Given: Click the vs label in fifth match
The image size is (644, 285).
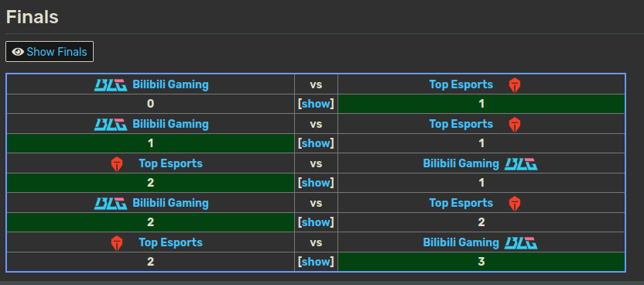Looking at the screenshot, I should click(316, 242).
